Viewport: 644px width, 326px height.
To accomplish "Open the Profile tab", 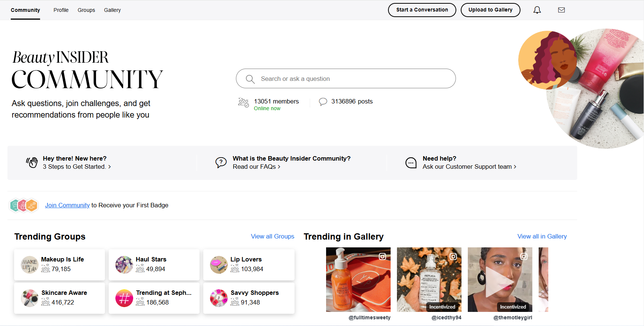I will pos(61,10).
